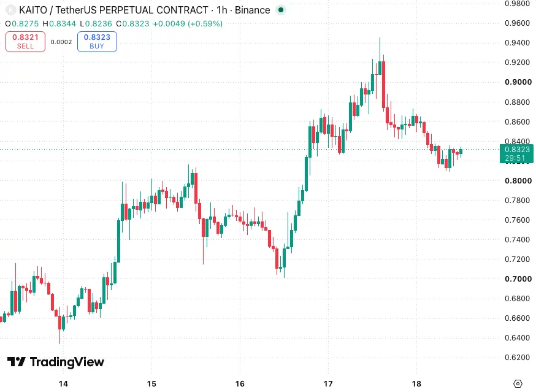The width and height of the screenshot is (536, 392).
Task: Click the red SELL 0.8321 button
Action: (25, 42)
